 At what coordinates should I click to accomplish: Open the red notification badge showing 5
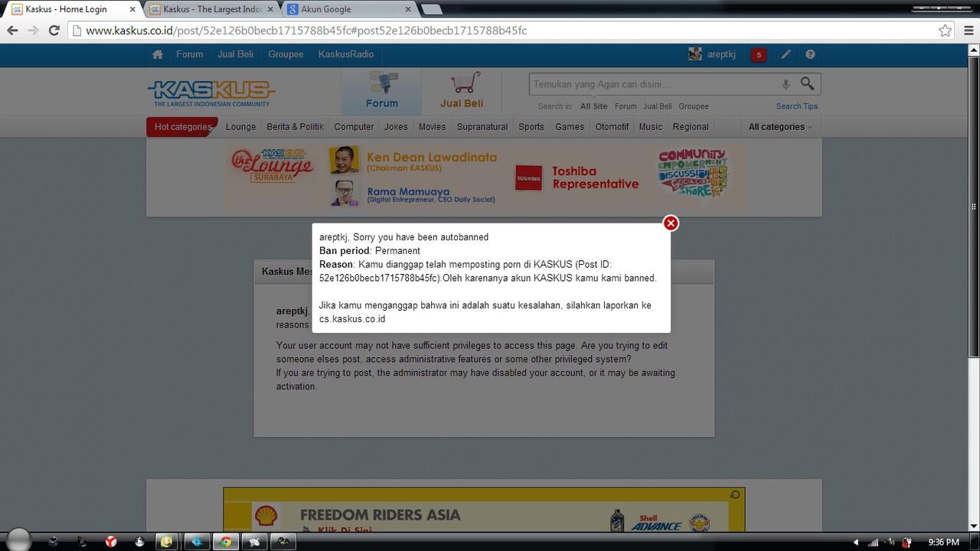pos(758,54)
